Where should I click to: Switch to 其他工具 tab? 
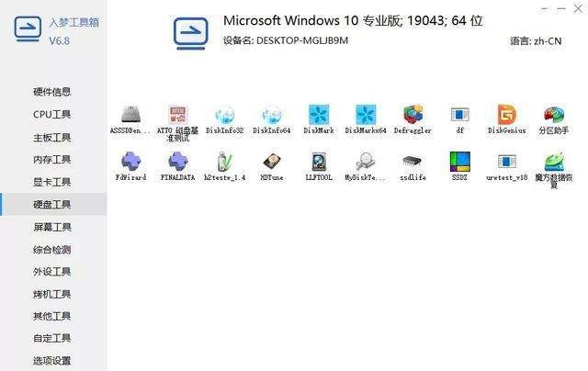pyautogui.click(x=51, y=316)
